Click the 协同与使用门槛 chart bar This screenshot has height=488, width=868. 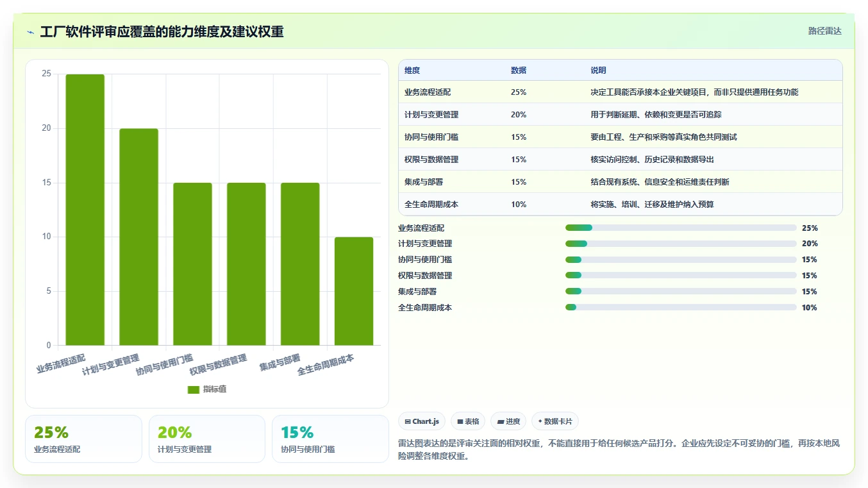click(x=192, y=264)
